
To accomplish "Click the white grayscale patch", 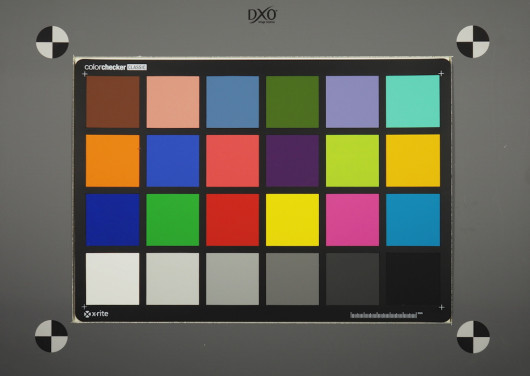I will [x=113, y=279].
